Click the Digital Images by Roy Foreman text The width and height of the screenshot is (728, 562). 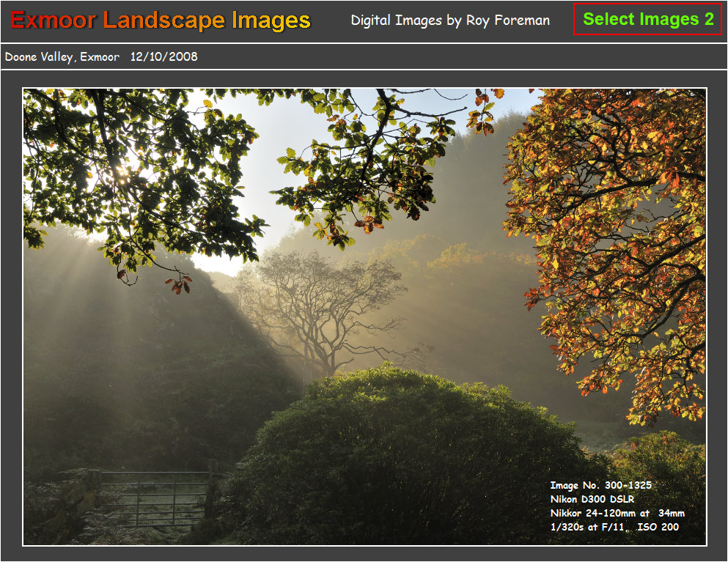click(450, 21)
